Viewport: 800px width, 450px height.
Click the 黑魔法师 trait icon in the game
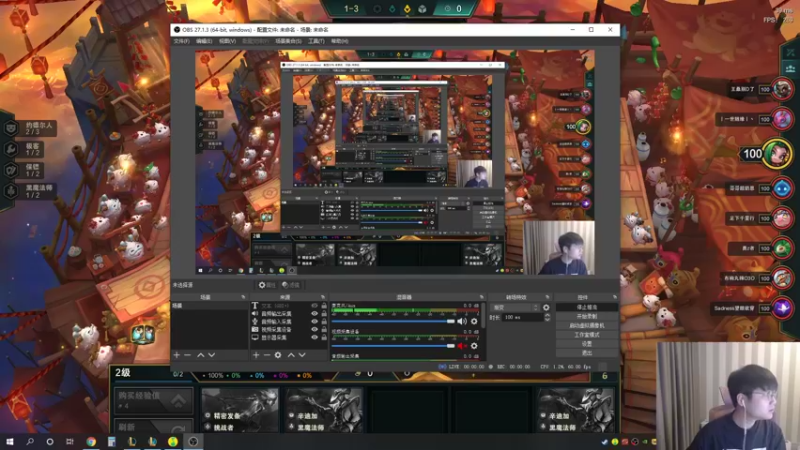click(11, 191)
